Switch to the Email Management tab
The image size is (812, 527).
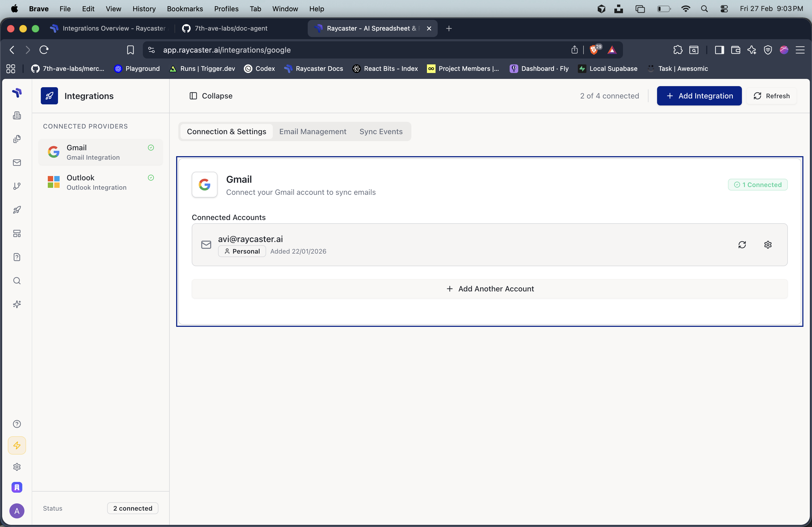pyautogui.click(x=313, y=131)
